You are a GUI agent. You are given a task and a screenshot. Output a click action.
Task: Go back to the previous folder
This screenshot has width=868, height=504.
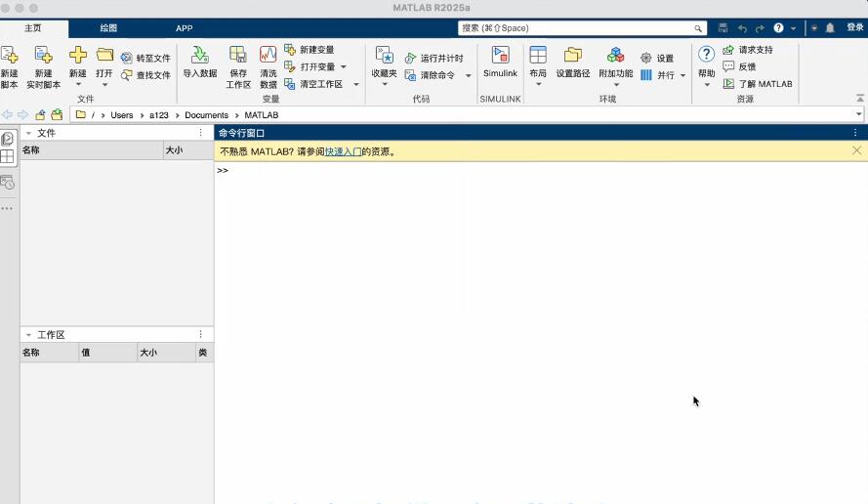click(7, 114)
